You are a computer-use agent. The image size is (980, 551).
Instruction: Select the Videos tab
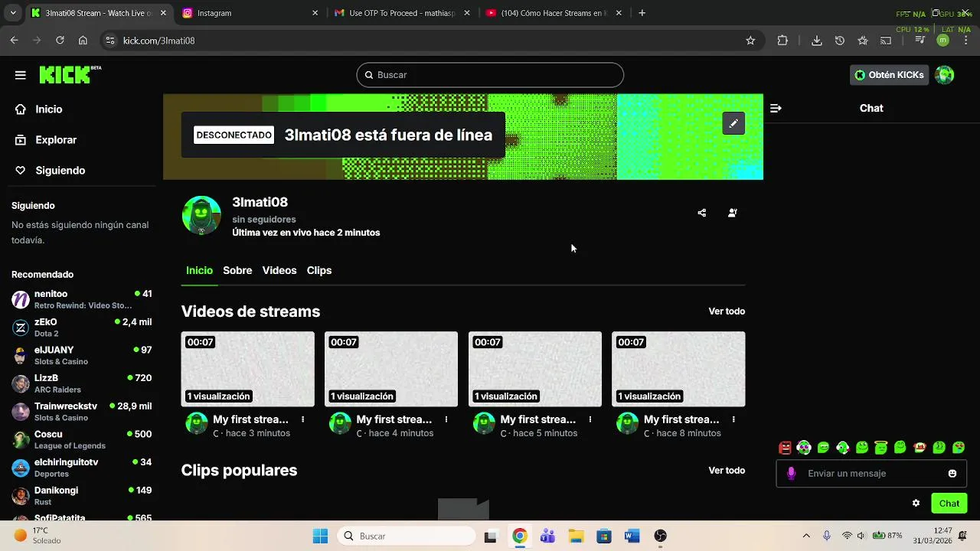(x=279, y=270)
